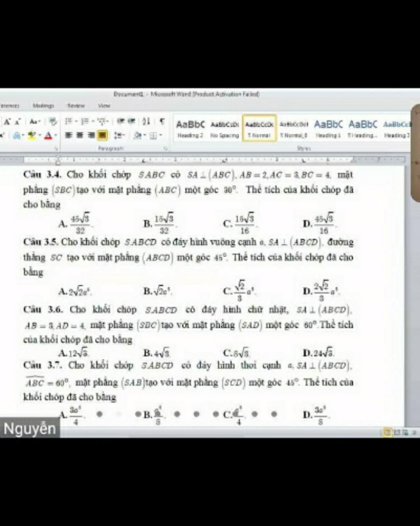420x526 pixels.
Task: Open the Shading dropdown arrow
Action: pos(144,135)
